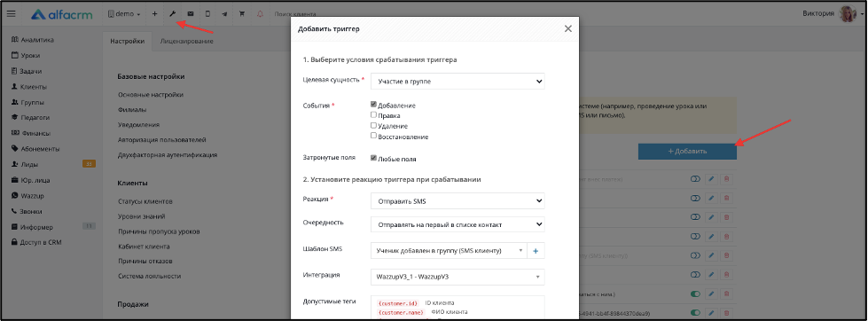
Task: Open the wrench settings icon in top bar
Action: [x=172, y=14]
